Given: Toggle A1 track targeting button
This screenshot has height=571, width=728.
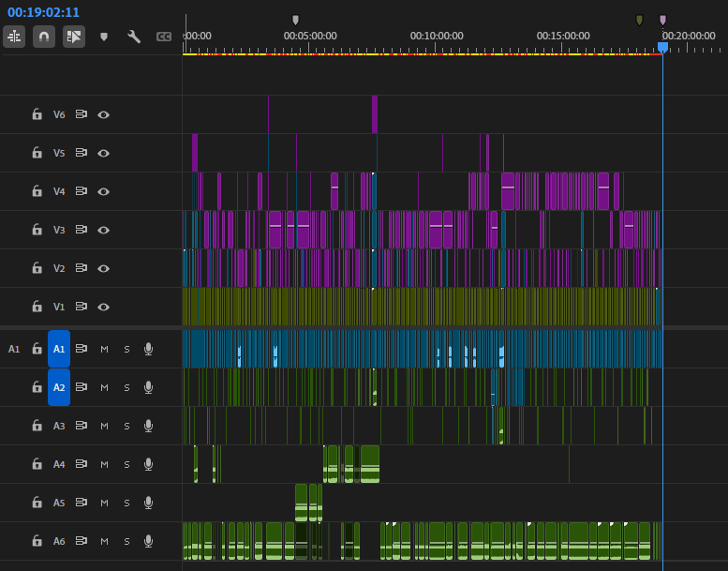Looking at the screenshot, I should pos(59,349).
